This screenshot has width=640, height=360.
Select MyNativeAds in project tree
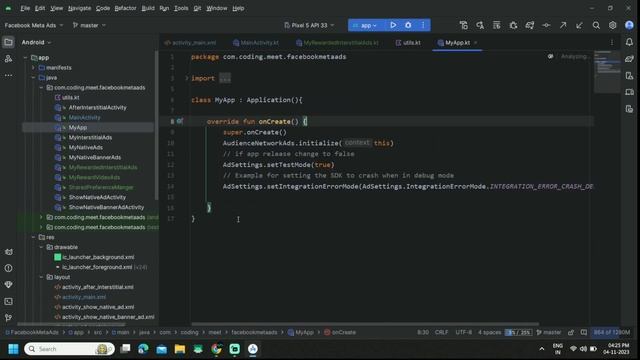point(85,147)
